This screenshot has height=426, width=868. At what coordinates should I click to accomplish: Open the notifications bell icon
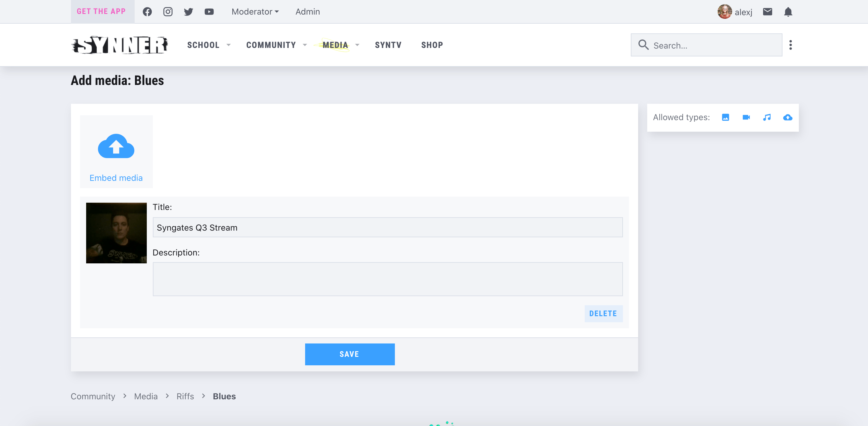(x=788, y=12)
